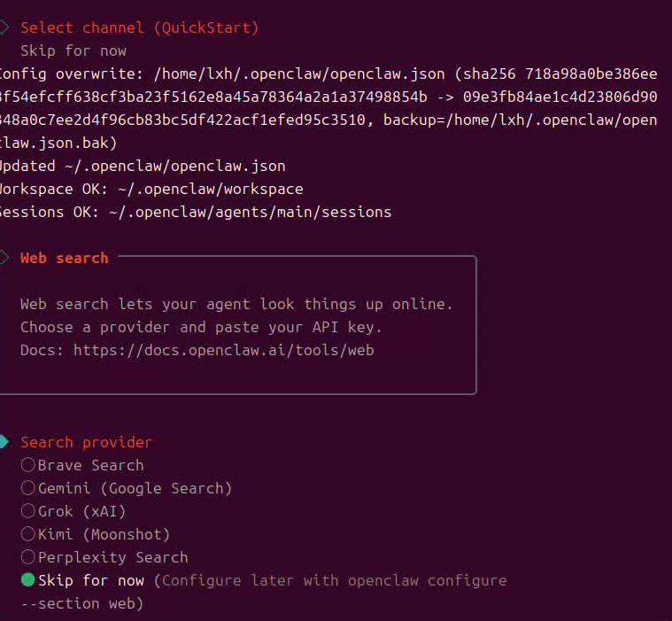Screen dimensions: 672x621
Task: Click Skip for now under Select channel
Action: pyautogui.click(x=73, y=50)
